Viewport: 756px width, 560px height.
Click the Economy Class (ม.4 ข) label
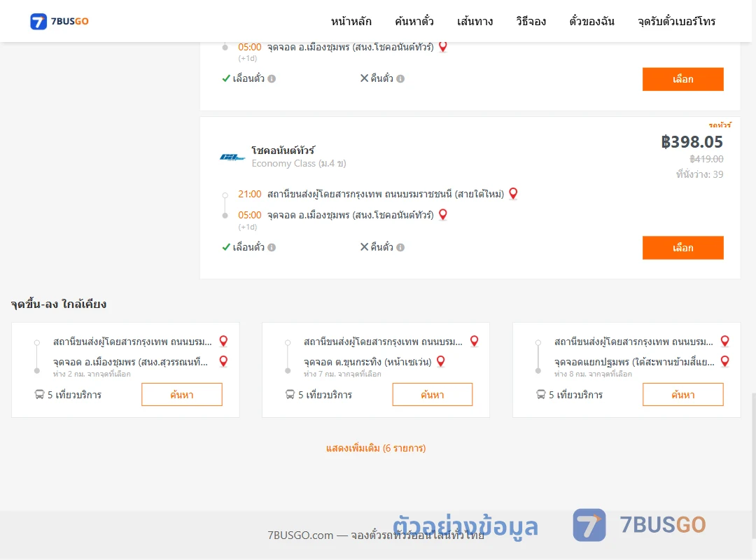point(299,164)
